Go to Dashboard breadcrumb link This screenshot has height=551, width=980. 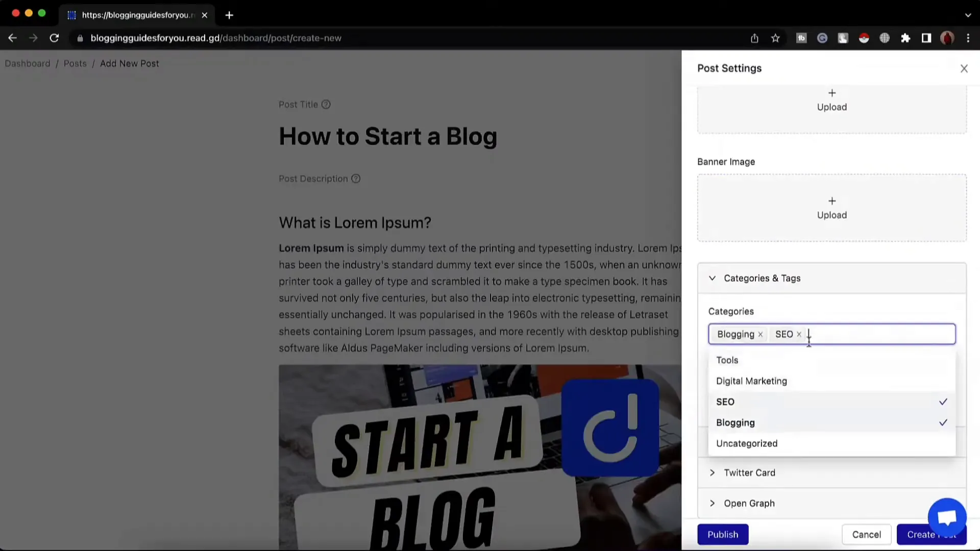(28, 64)
